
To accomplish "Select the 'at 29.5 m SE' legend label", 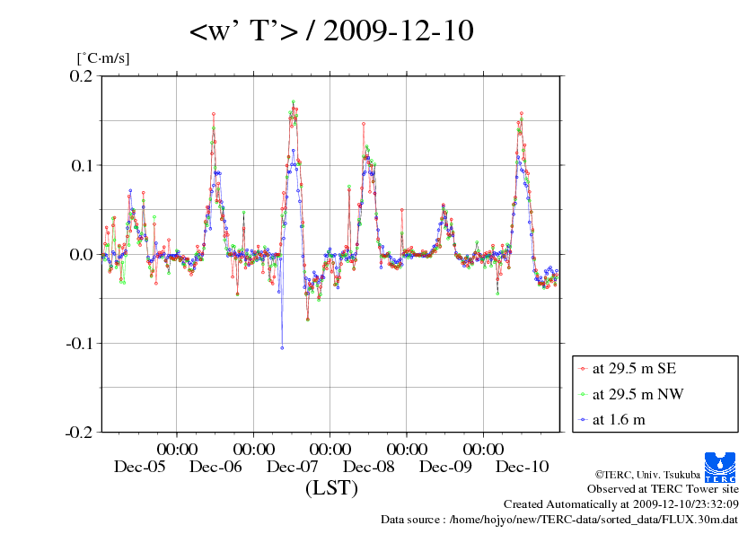I will coord(634,369).
